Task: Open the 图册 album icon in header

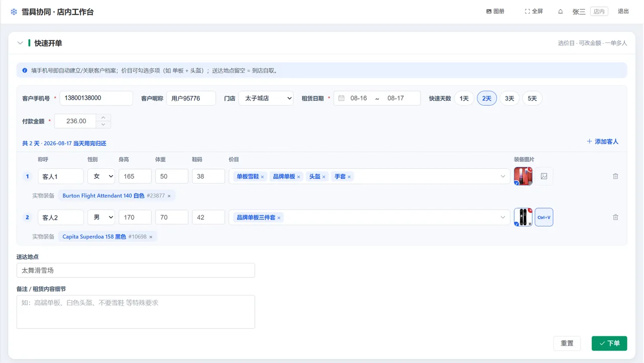Action: tap(489, 11)
